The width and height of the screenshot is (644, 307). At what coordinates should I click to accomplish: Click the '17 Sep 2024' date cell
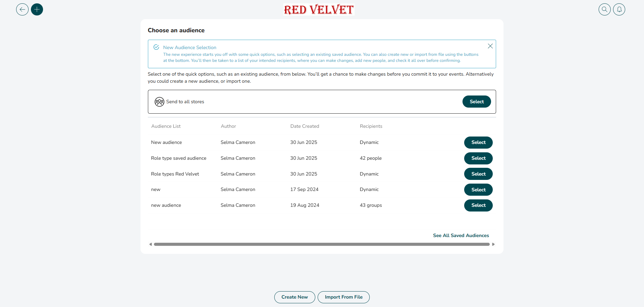click(304, 189)
